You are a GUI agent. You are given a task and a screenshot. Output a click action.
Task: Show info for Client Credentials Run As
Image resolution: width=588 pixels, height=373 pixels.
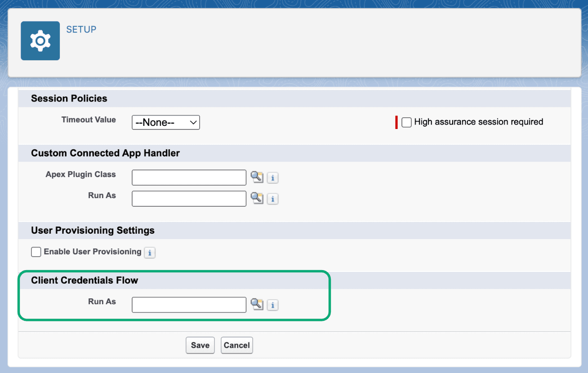[272, 305]
